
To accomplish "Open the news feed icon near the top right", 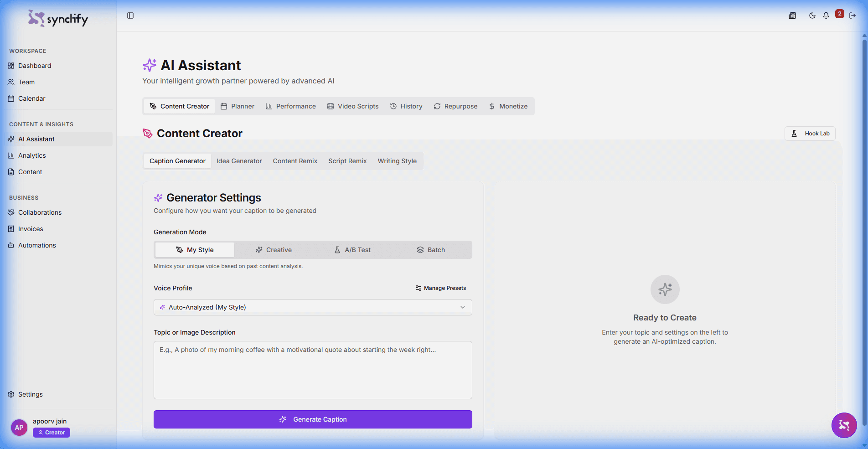I will [x=792, y=15].
